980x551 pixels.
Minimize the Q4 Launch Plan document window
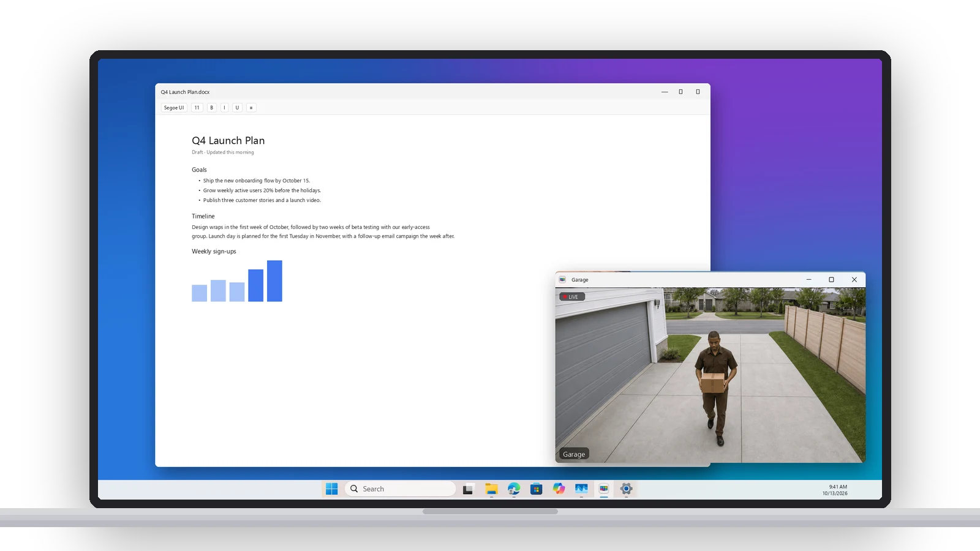point(665,92)
